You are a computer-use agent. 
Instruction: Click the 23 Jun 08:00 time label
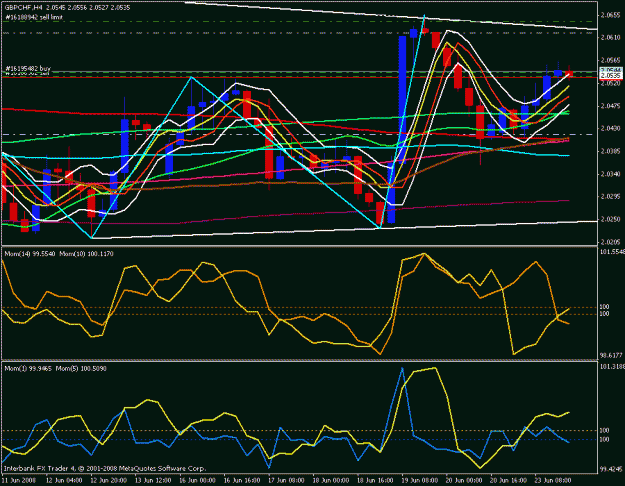pos(554,480)
